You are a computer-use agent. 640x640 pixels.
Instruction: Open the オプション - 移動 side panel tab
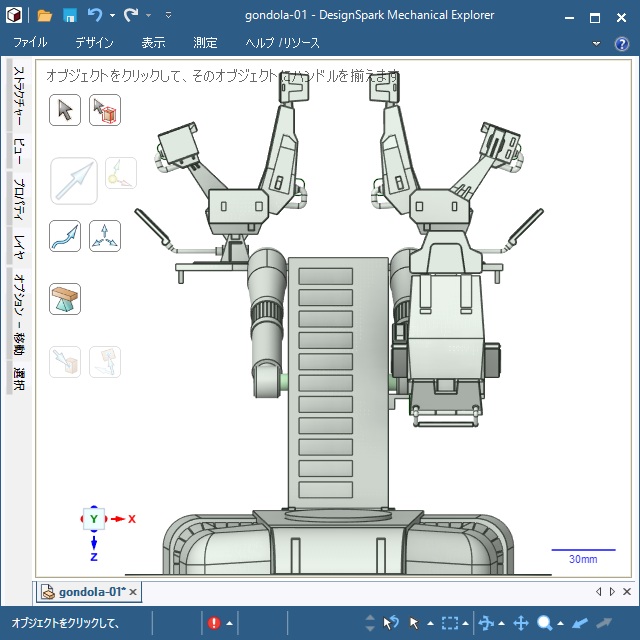(19, 313)
